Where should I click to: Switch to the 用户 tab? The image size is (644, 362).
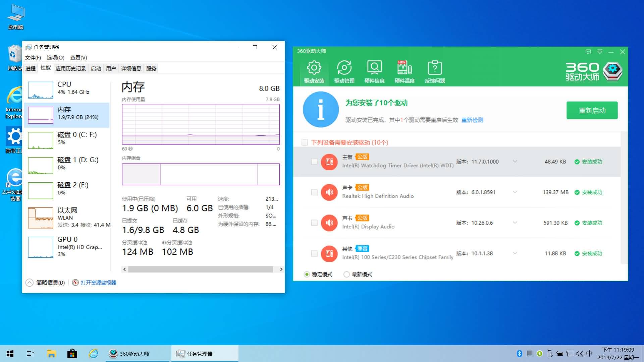click(x=111, y=68)
